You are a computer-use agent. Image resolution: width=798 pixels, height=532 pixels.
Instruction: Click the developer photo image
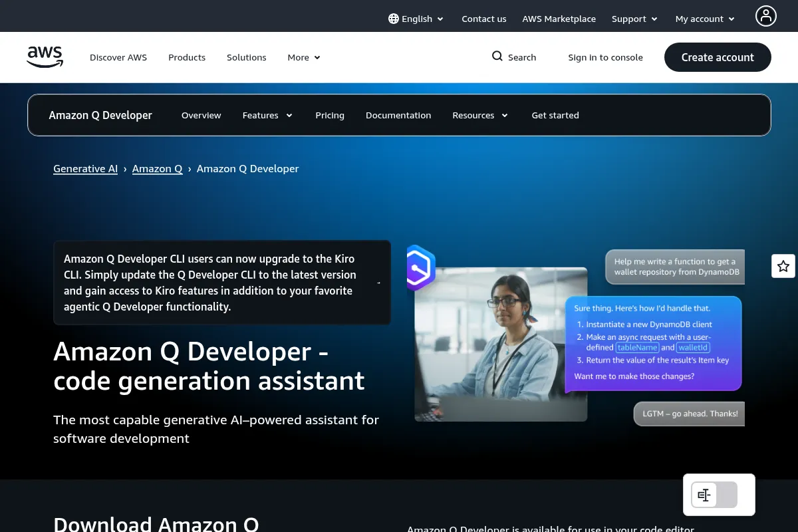[501, 344]
